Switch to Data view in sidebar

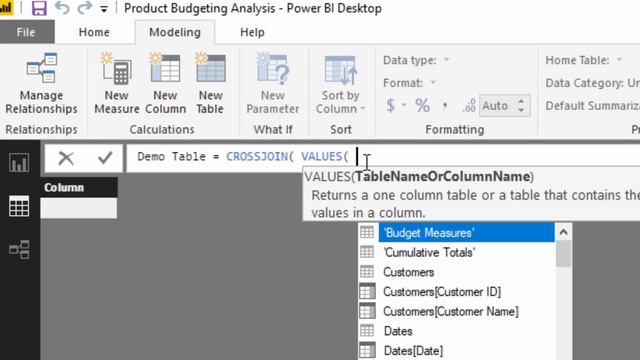point(19,206)
